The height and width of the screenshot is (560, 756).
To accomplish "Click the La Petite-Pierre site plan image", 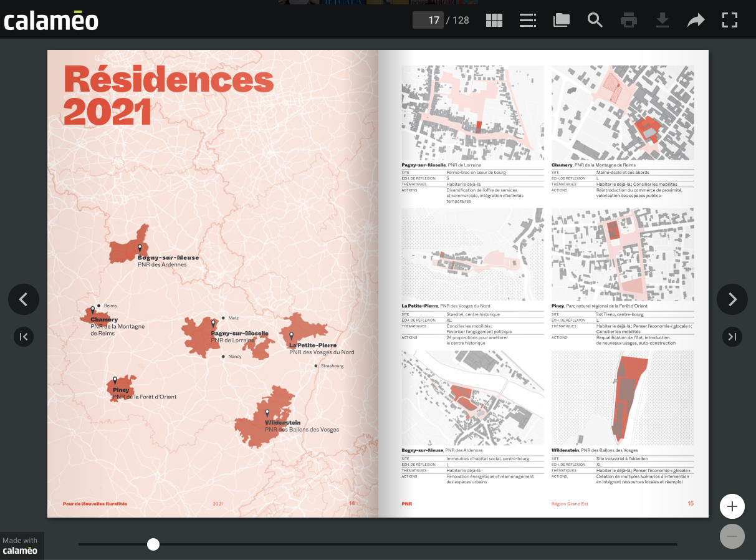I will tap(472, 254).
